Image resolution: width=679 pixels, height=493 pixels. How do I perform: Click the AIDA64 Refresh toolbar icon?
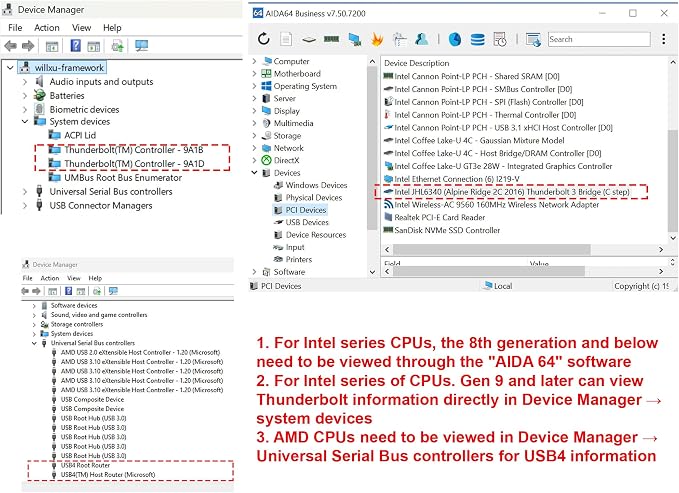coord(264,39)
